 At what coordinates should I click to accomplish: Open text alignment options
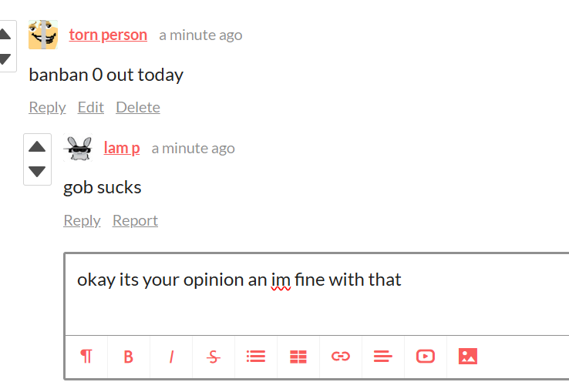point(383,357)
